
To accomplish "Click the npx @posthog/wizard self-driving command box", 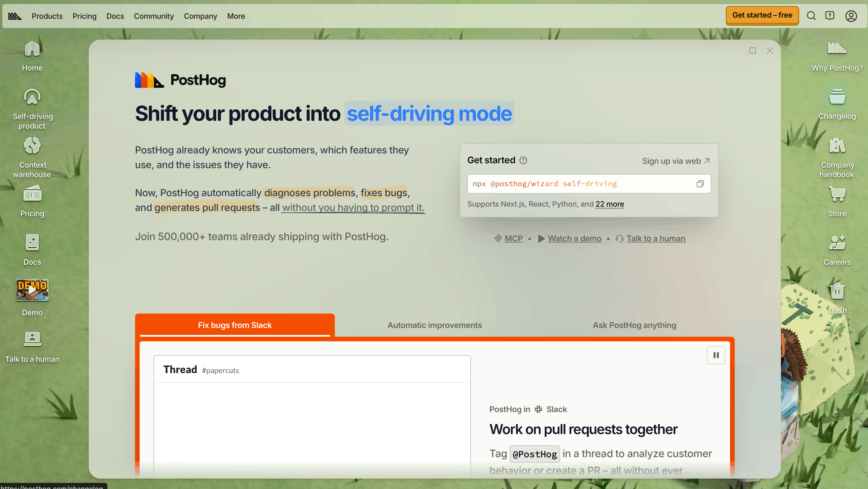I will click(x=589, y=184).
